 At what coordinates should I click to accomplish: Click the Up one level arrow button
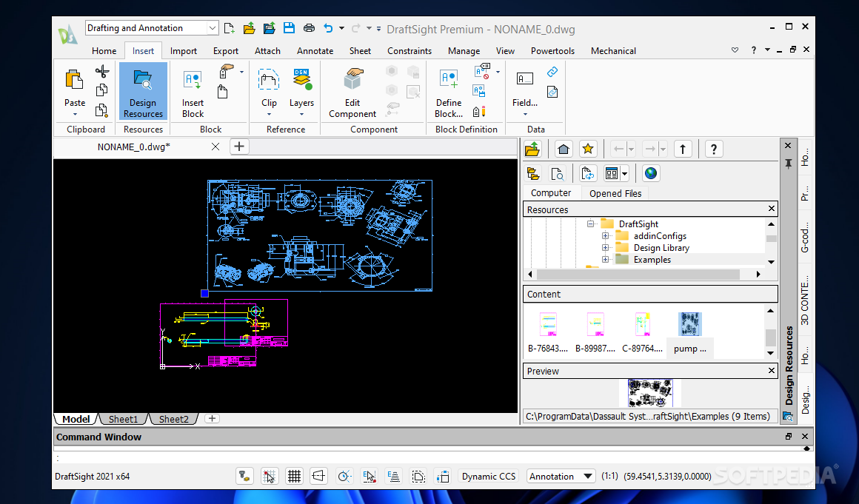(683, 149)
